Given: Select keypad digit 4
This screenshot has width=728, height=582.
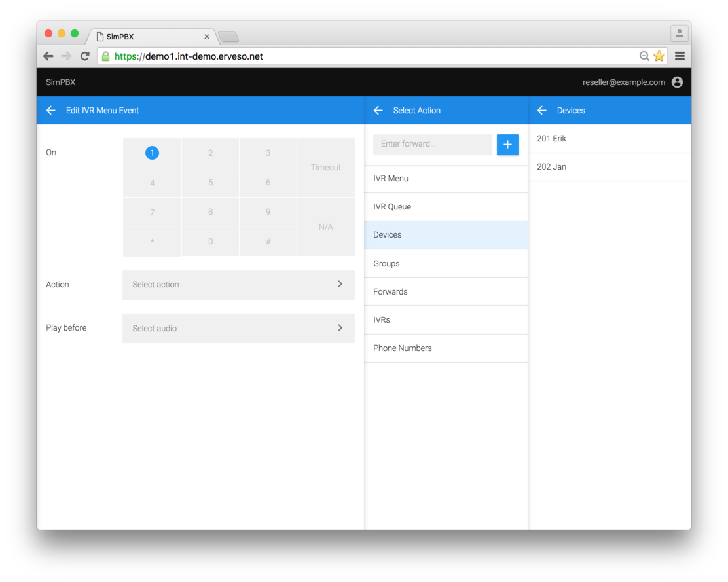Looking at the screenshot, I should 153,183.
